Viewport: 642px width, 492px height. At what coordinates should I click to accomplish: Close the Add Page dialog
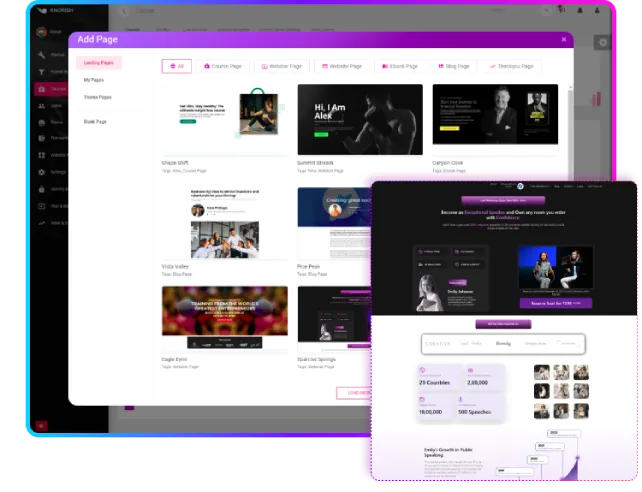tap(564, 39)
